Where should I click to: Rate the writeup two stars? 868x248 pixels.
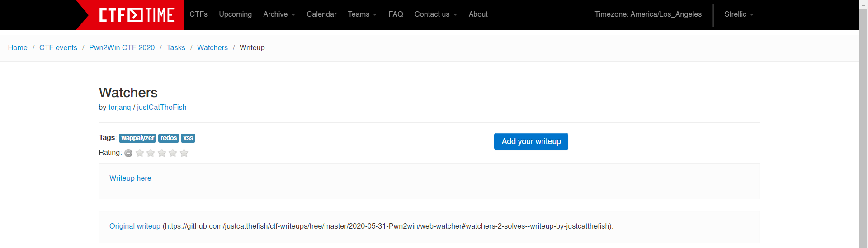point(151,153)
